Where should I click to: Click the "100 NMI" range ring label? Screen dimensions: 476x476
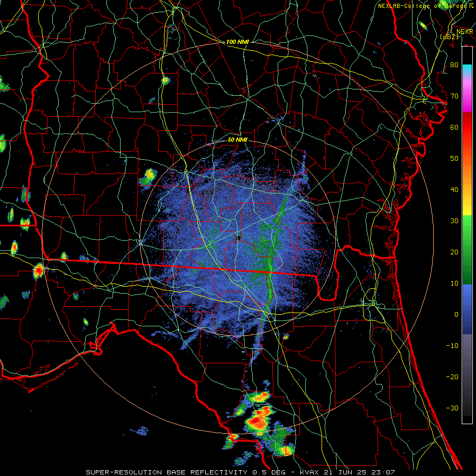click(x=237, y=42)
